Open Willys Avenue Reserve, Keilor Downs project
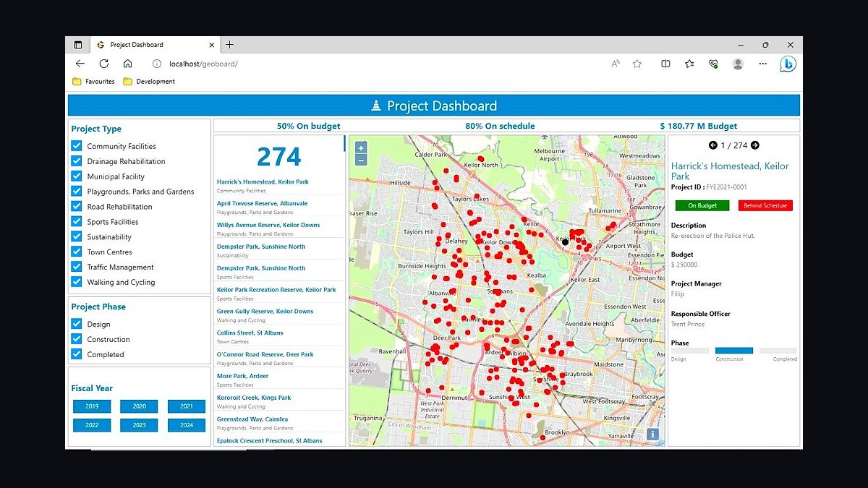Screen dimensions: 868x488 [x=268, y=225]
